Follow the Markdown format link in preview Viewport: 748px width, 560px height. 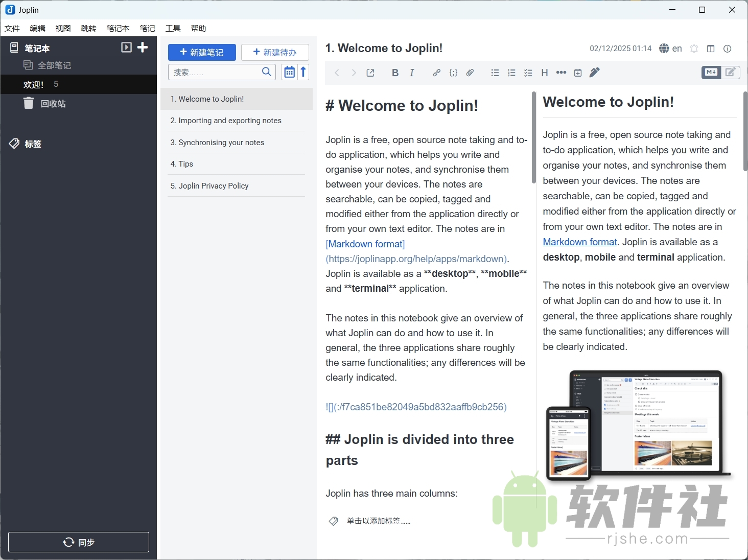click(579, 242)
